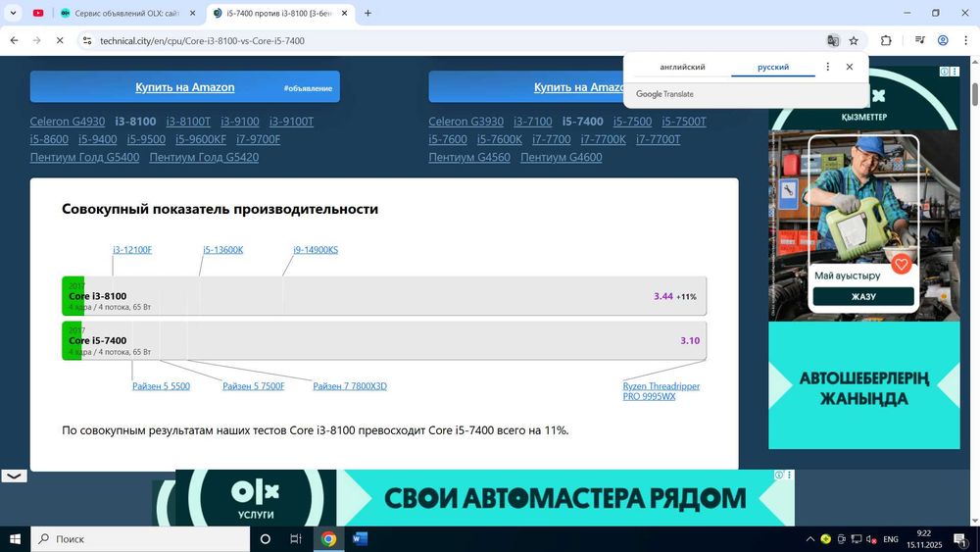
Task: Open Windows Start menu
Action: pyautogui.click(x=15, y=539)
